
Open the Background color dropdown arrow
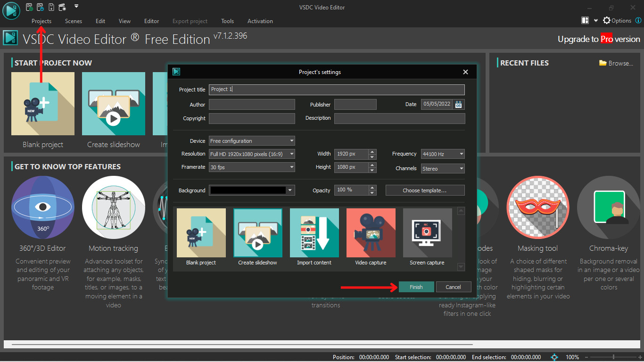tap(291, 190)
